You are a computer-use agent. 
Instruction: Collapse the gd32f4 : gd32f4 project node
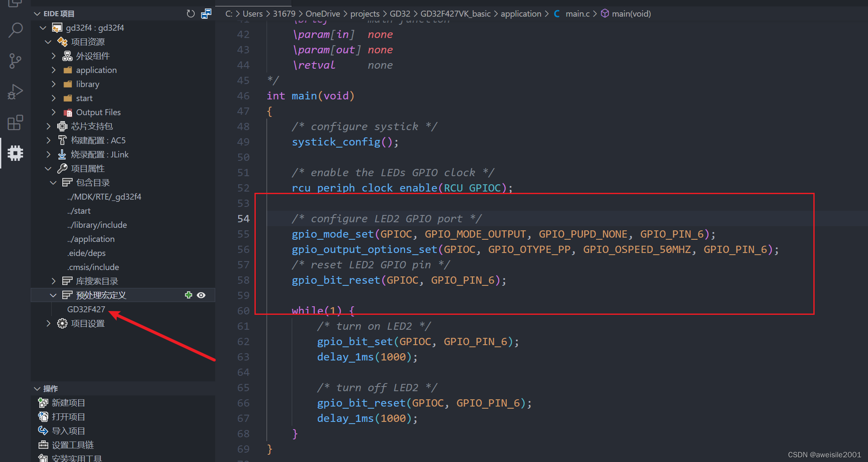click(x=43, y=27)
